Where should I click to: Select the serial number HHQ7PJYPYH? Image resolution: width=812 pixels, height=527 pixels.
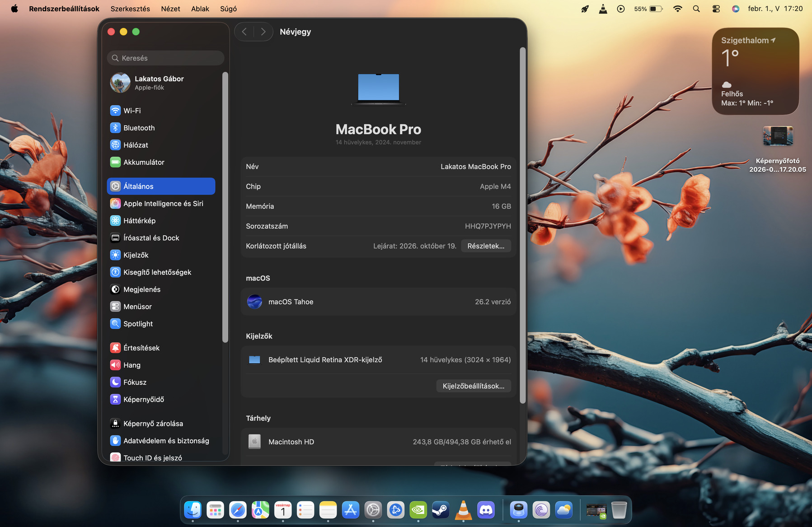tap(488, 226)
